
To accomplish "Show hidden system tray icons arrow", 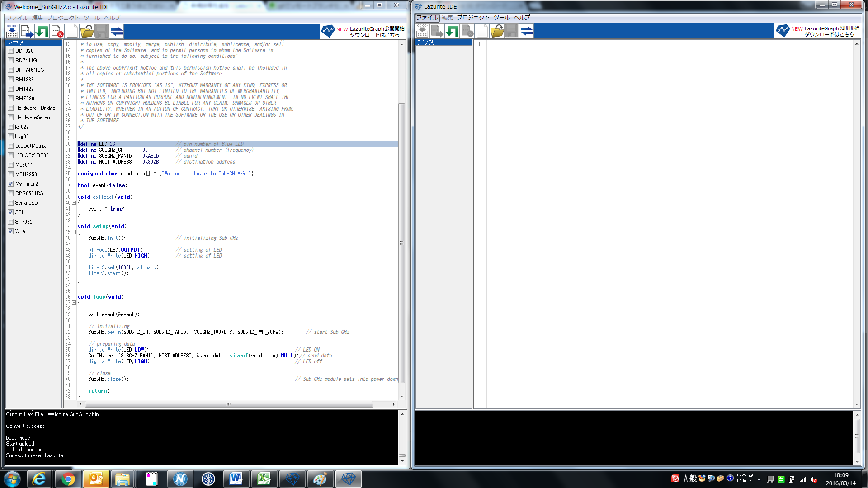I will tap(759, 479).
